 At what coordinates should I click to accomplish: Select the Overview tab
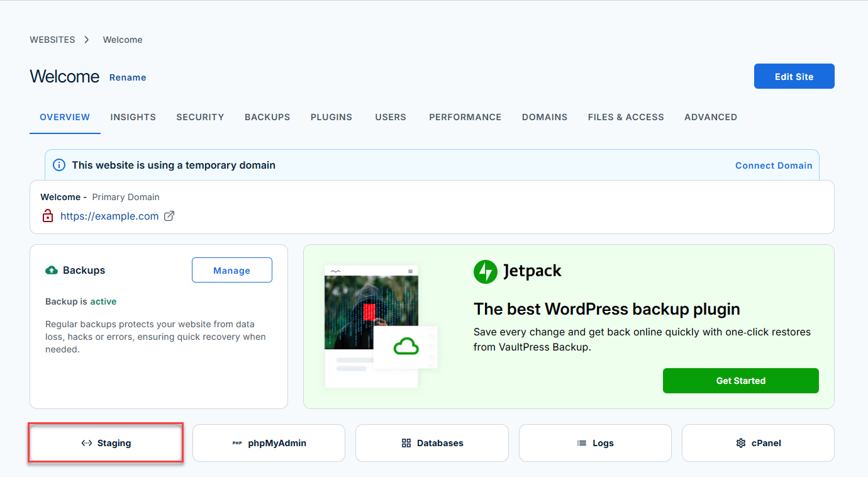pos(65,117)
